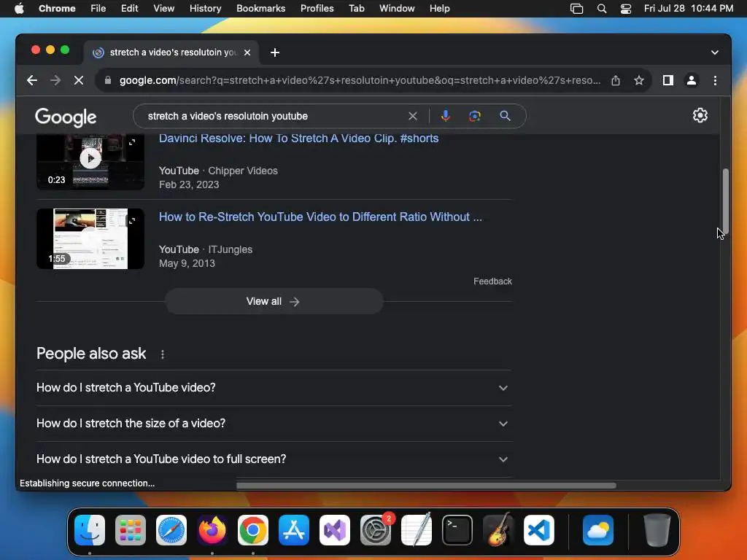
Task: Open App Store from the dock
Action: tap(294, 530)
